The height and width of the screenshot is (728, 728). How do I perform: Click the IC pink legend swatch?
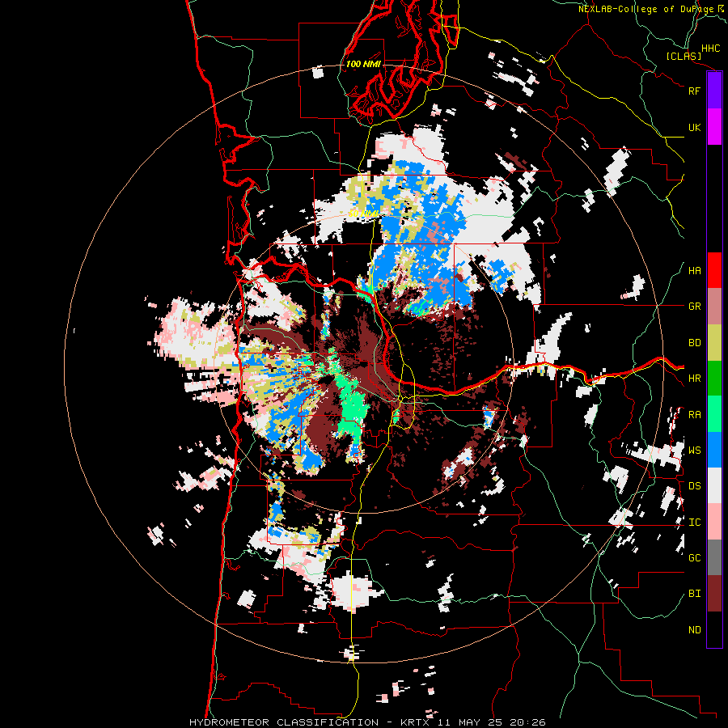pos(714,522)
